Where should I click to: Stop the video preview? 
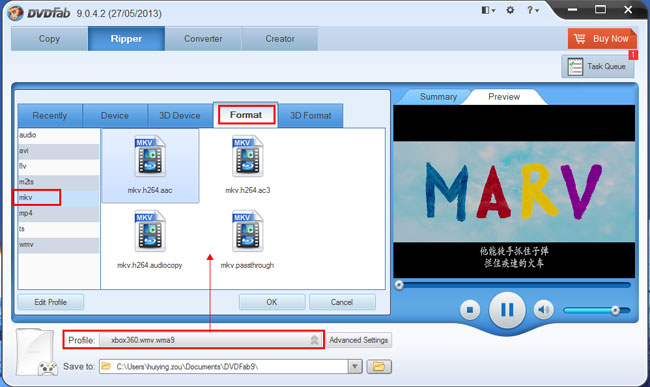[x=470, y=310]
